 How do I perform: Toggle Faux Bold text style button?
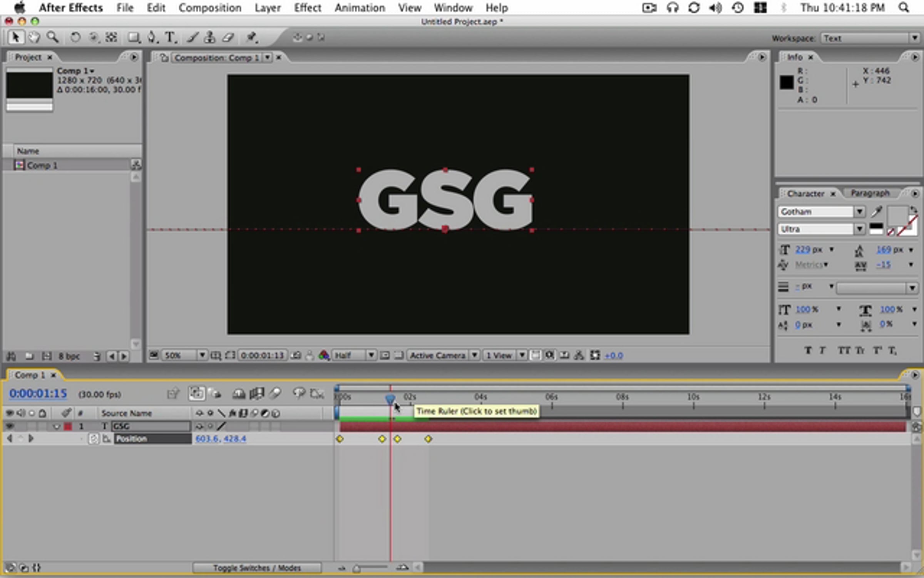[808, 350]
